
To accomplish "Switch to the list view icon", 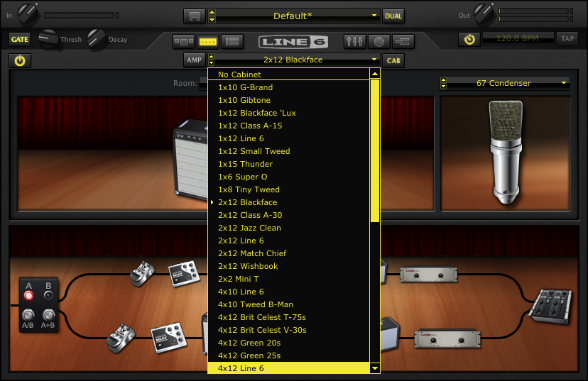I will click(230, 41).
